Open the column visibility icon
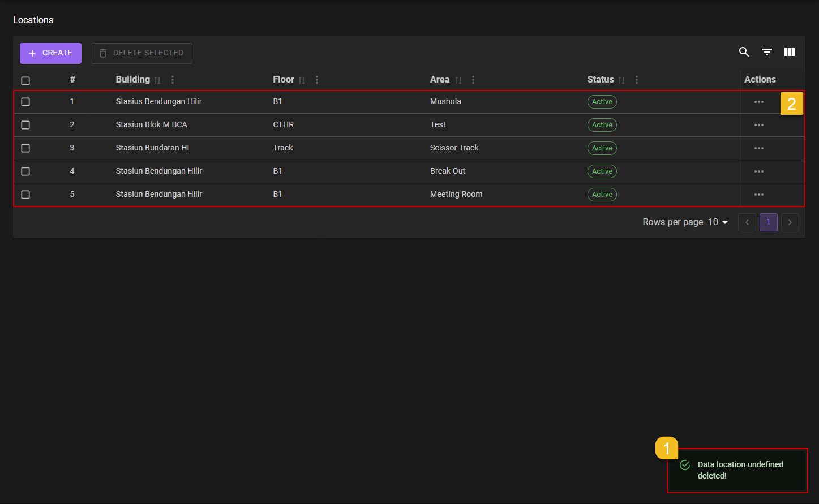This screenshot has height=504, width=819. (x=789, y=52)
